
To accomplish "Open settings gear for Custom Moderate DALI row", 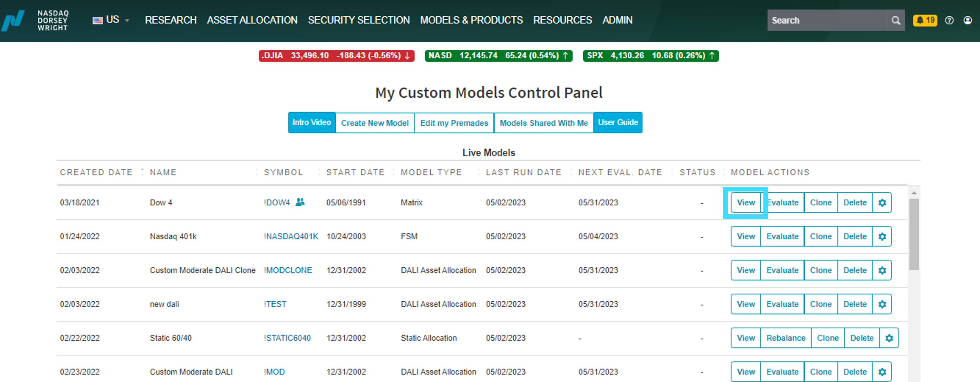I will click(x=882, y=372).
